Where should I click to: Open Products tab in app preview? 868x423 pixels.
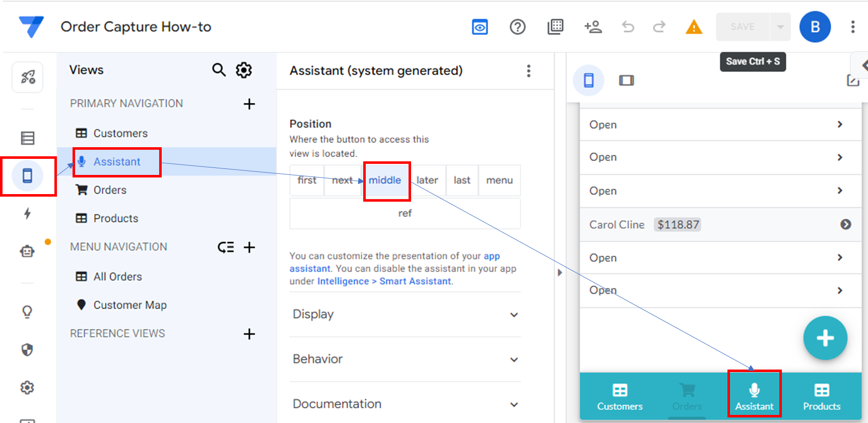(822, 397)
